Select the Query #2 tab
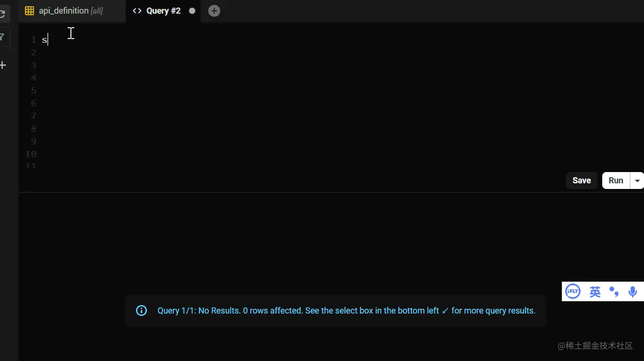644x361 pixels. pyautogui.click(x=163, y=11)
